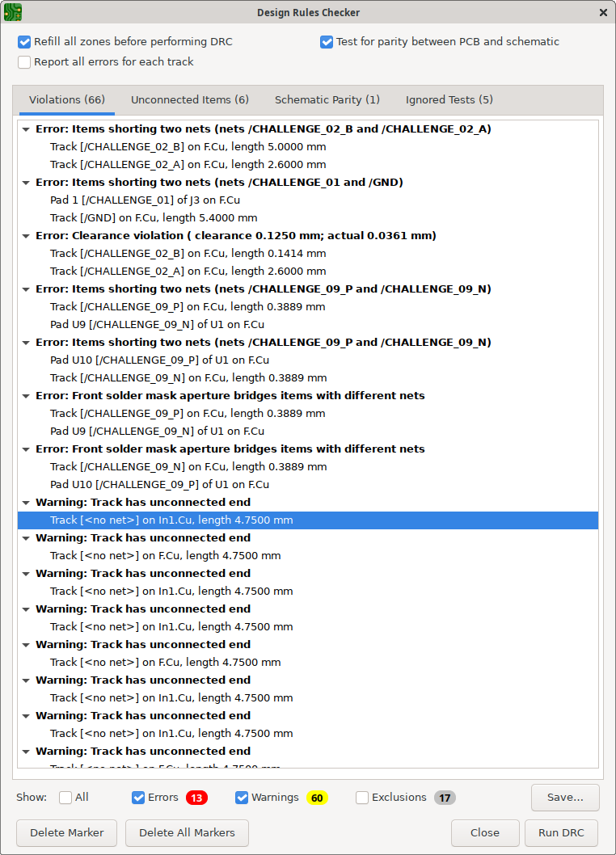Check the All filter checkbox
The width and height of the screenshot is (616, 855).
65,798
